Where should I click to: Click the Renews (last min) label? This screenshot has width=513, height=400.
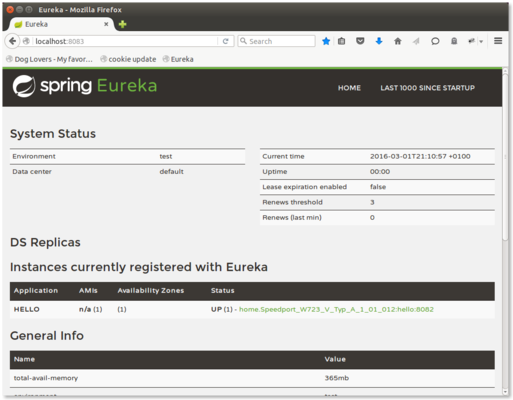[x=292, y=218]
